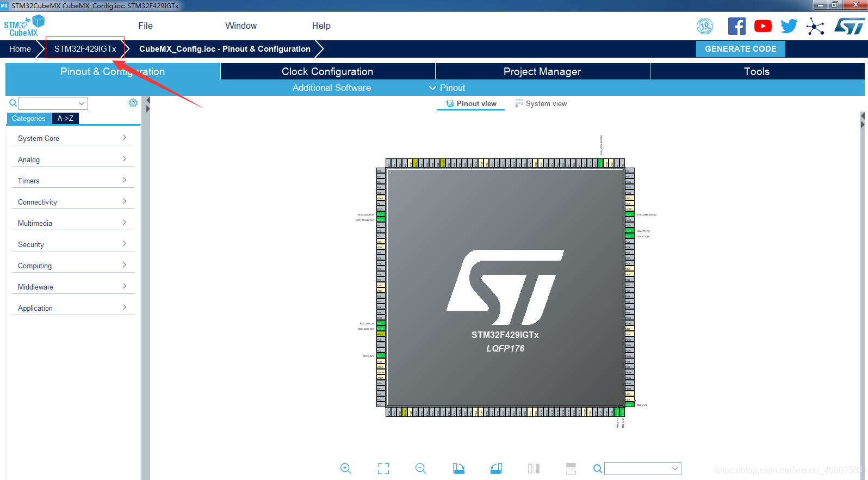
Task: Click the USART1_RX green pin
Action: (x=629, y=231)
